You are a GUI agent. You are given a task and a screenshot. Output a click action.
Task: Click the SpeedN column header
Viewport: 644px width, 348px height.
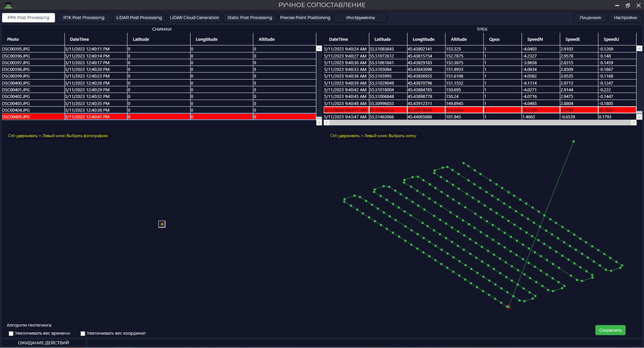pyautogui.click(x=541, y=39)
